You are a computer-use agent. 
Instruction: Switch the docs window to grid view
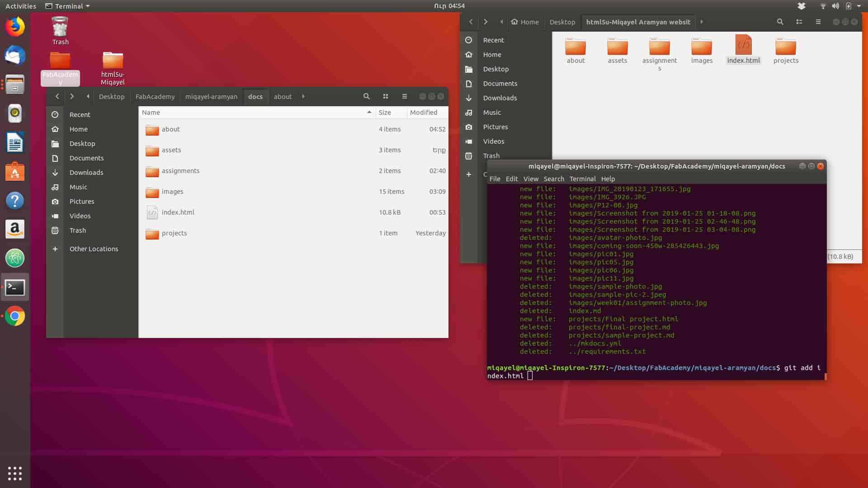[x=386, y=96]
